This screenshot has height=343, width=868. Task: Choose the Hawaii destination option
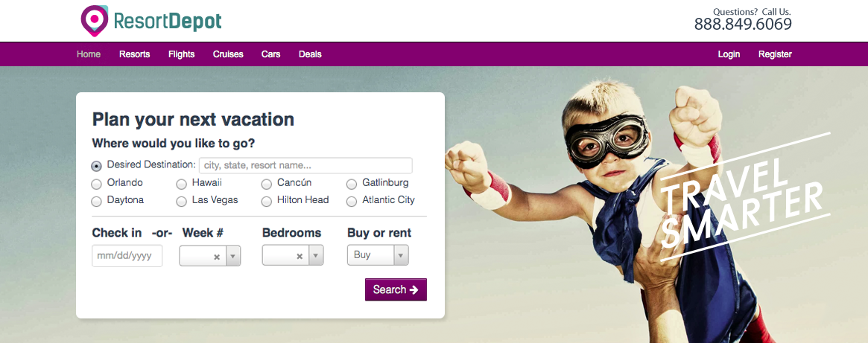tap(182, 185)
